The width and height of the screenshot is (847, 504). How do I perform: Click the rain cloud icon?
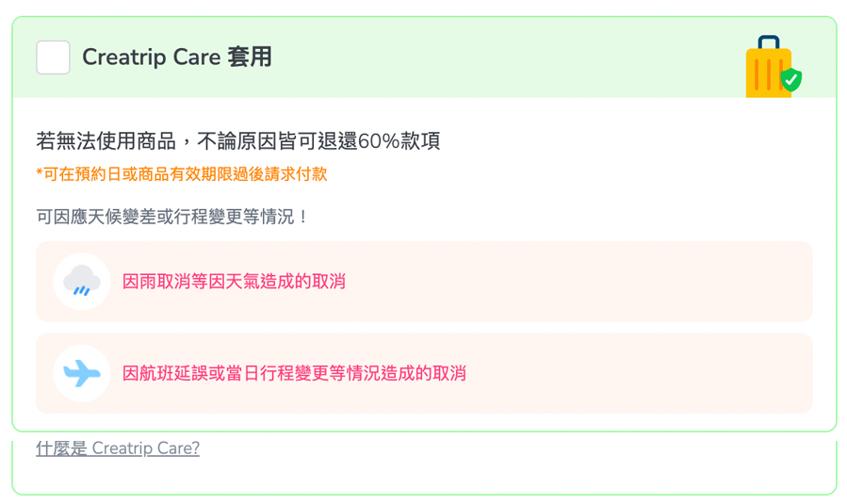point(82,281)
